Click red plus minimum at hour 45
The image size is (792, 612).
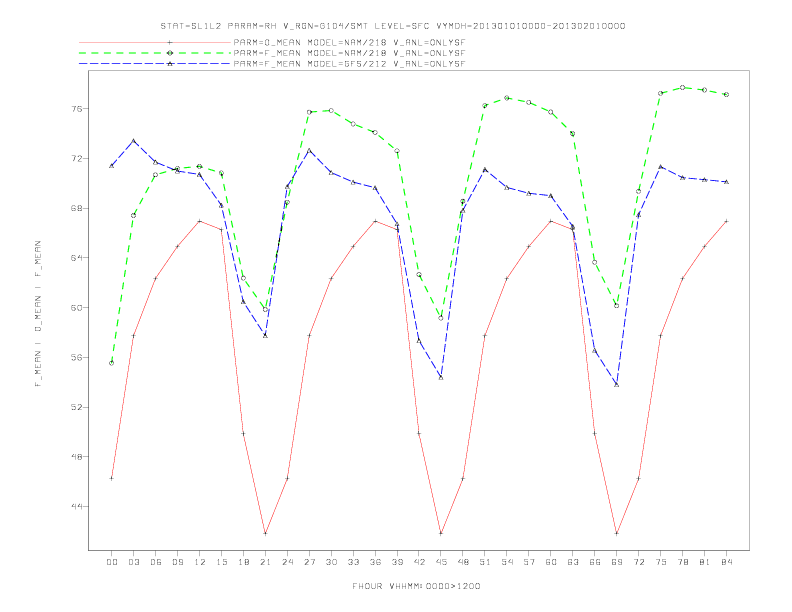(441, 533)
